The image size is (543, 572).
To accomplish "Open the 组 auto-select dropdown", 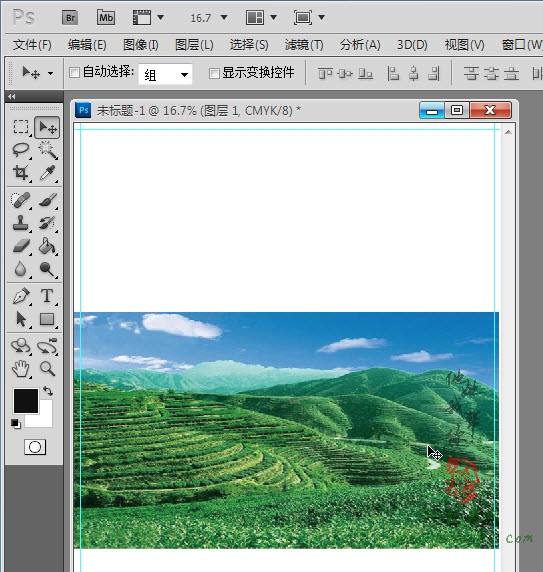I will [165, 74].
